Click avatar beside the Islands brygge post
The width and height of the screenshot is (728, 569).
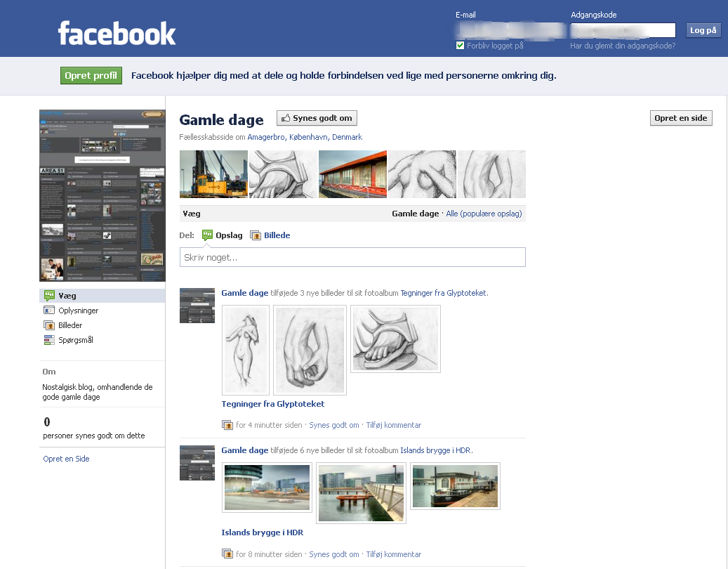[197, 463]
